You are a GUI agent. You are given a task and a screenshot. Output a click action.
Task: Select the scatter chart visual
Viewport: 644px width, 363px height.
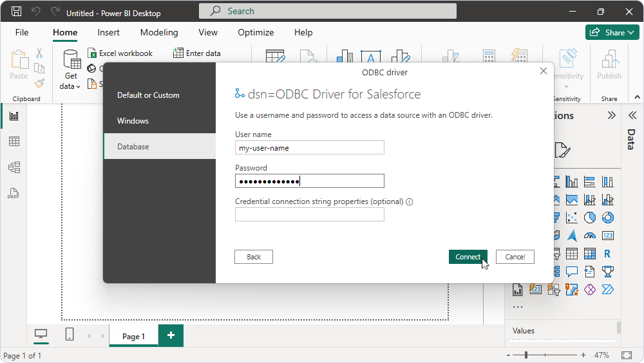tap(572, 218)
